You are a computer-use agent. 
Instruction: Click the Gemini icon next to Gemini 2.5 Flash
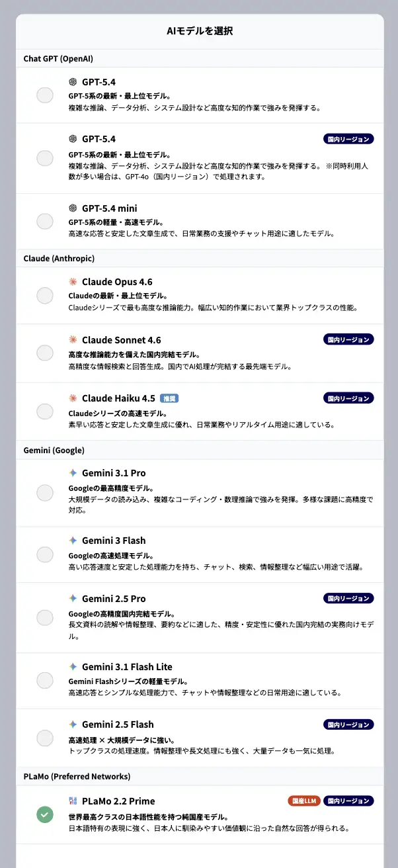[x=71, y=724]
